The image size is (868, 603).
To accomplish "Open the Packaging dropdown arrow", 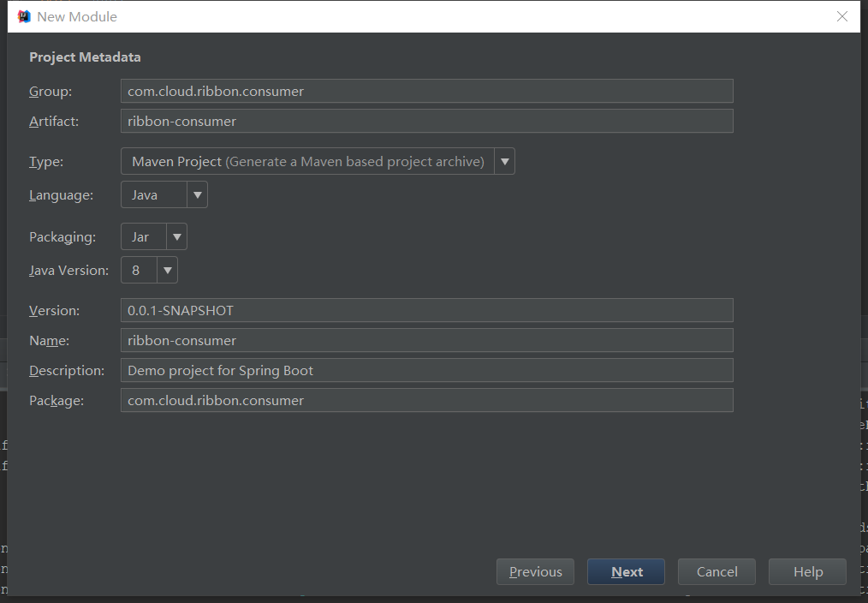I will [176, 236].
